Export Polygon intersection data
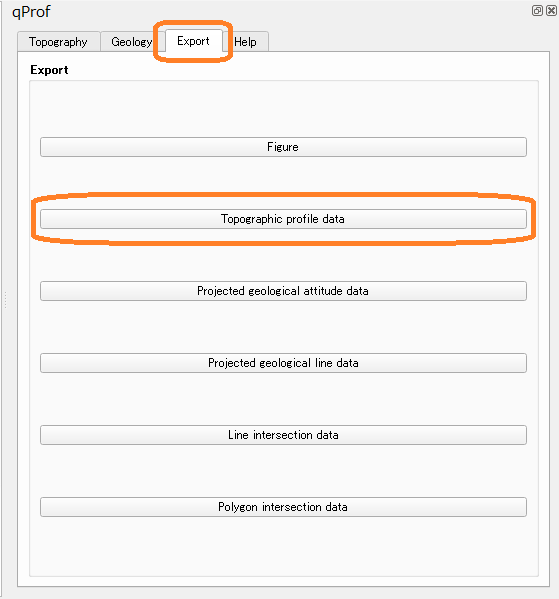The height and width of the screenshot is (599, 559). coord(283,507)
